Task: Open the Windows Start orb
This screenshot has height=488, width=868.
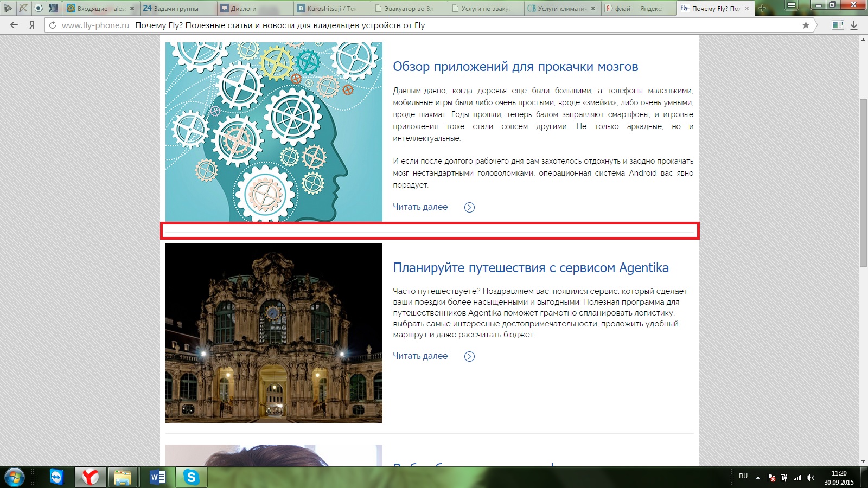Action: pyautogui.click(x=15, y=477)
